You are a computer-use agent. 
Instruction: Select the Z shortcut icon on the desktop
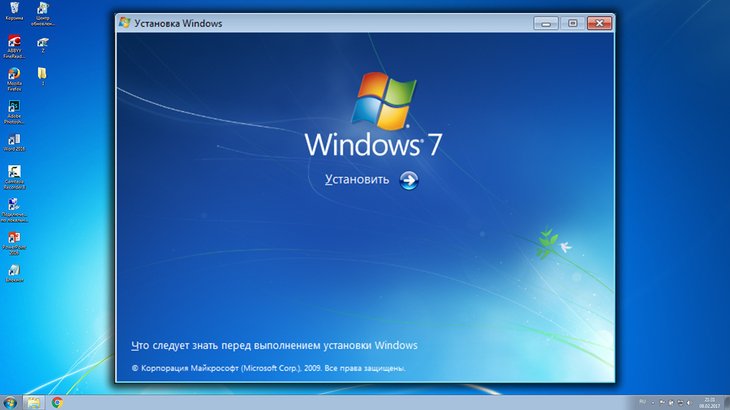(43, 45)
